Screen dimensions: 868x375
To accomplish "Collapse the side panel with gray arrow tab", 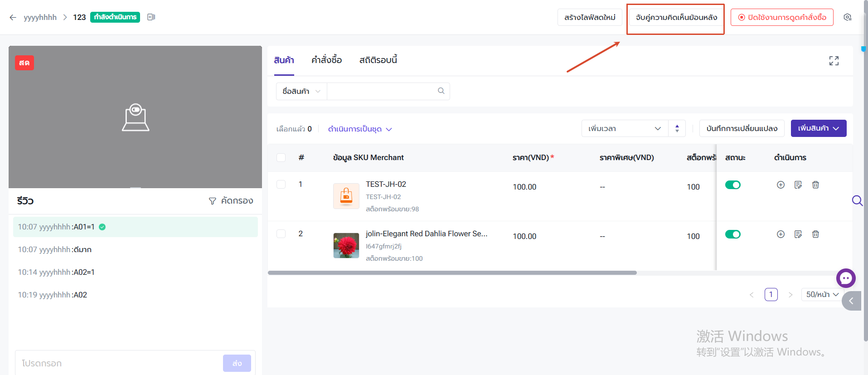I will point(852,301).
